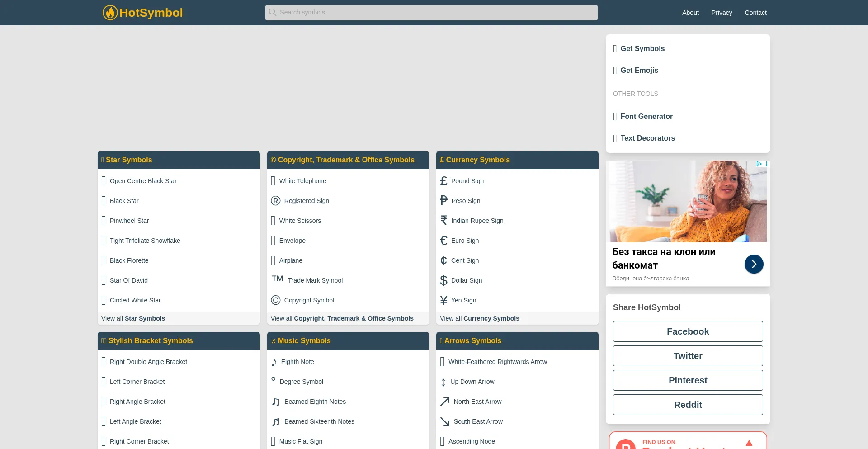This screenshot has width=868, height=449.
Task: Open the About page in header
Action: pyautogui.click(x=690, y=13)
